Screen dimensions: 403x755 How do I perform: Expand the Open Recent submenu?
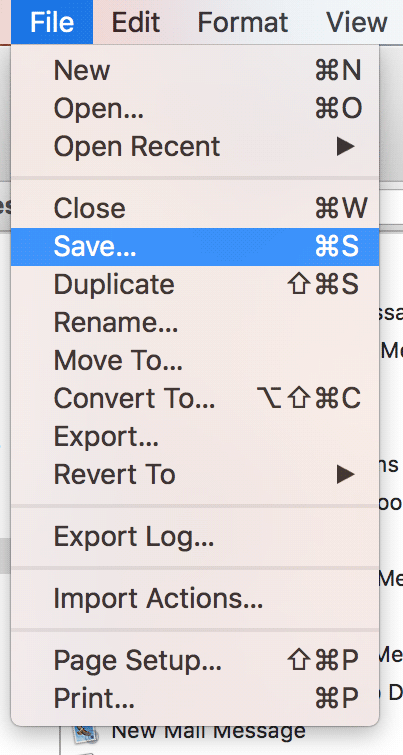(x=195, y=146)
